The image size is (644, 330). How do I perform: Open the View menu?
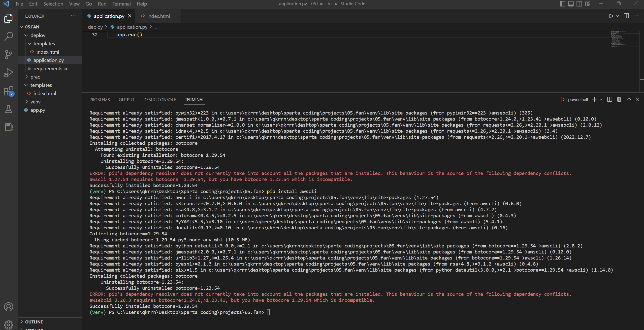point(74,4)
